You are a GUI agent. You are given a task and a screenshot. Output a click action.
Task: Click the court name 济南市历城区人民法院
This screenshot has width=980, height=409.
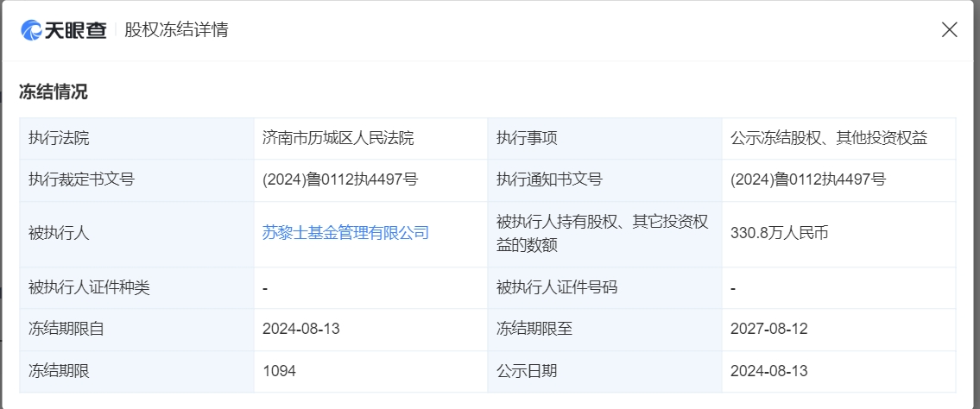pyautogui.click(x=338, y=139)
